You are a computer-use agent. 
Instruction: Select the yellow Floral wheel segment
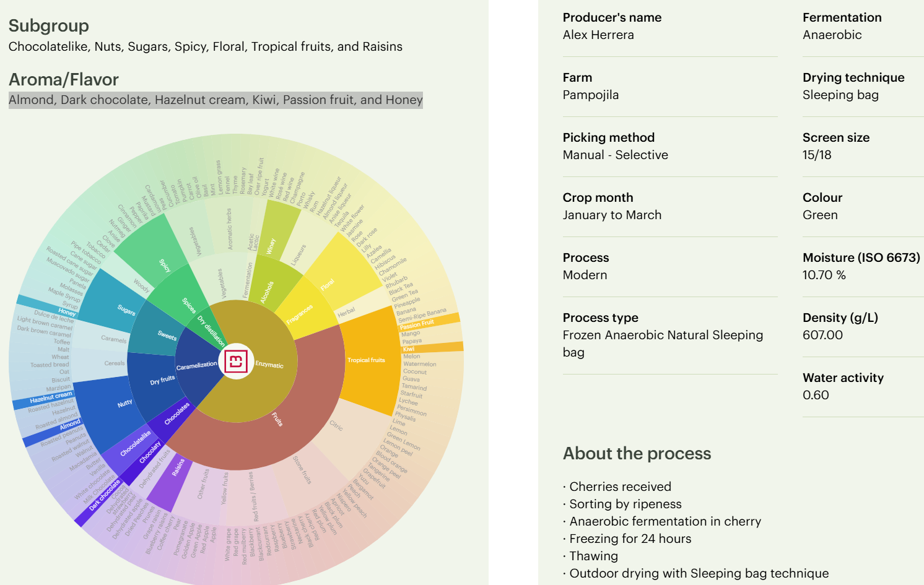coord(328,284)
